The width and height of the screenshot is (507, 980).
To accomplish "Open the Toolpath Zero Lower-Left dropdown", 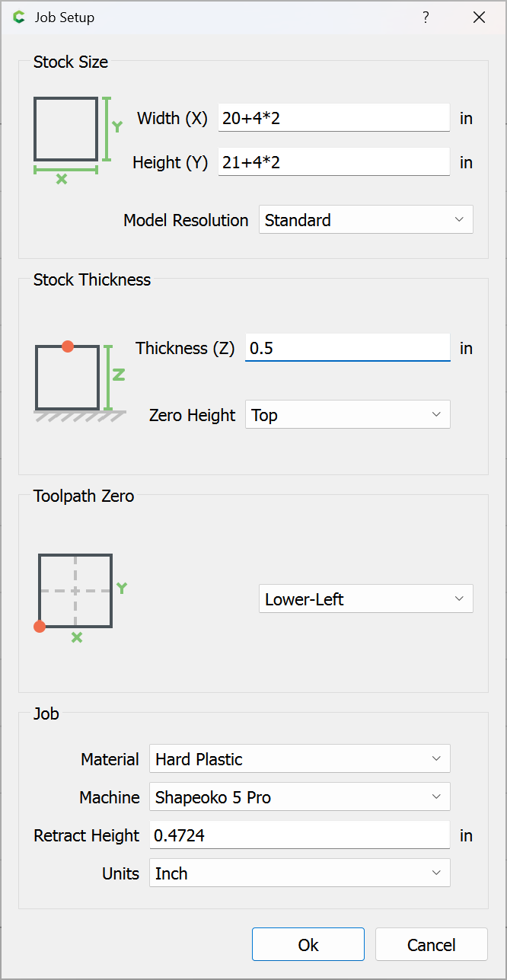I will click(365, 599).
